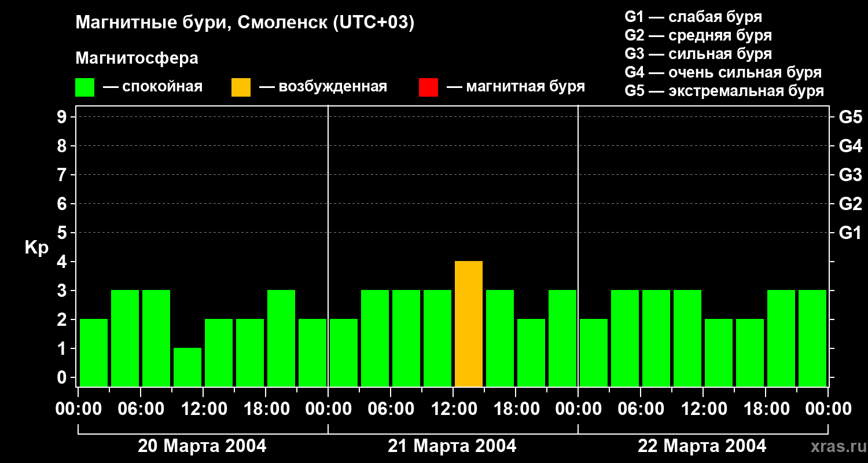
Task: Select the orange Kp 4 bar on 21 March
Action: 469,324
